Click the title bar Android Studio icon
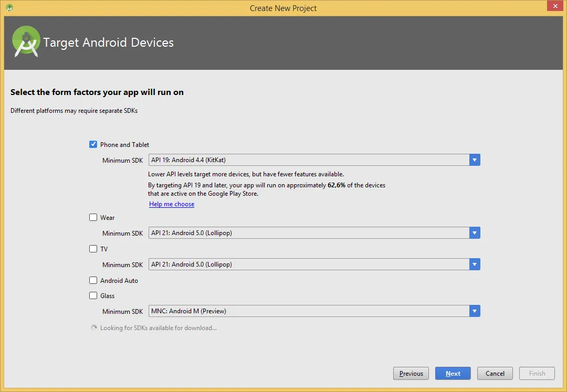567x392 pixels. coord(9,8)
